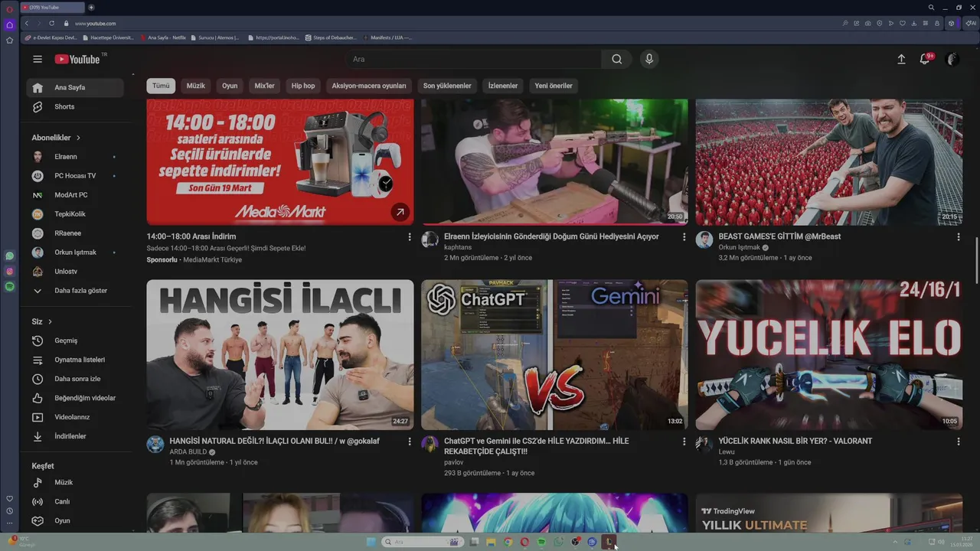The height and width of the screenshot is (551, 980).
Task: Open Steps of Debaucher bookmark
Action: pos(331,37)
